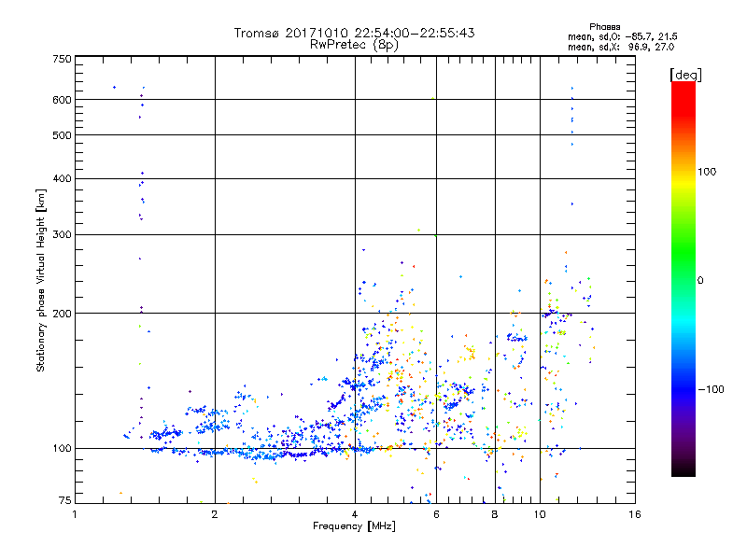The image size is (747, 560).
Task: Click the x-axis '2' tick label
Action: tap(215, 514)
